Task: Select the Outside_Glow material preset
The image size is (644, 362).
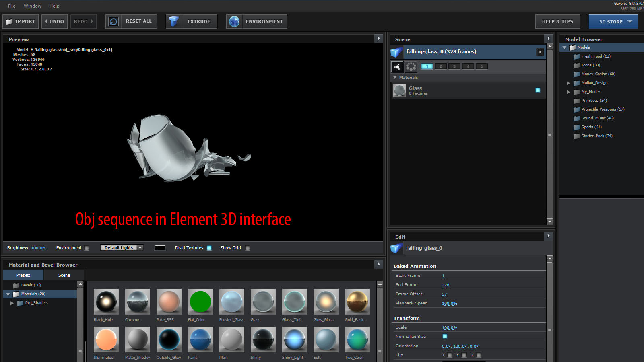Action: tap(169, 339)
